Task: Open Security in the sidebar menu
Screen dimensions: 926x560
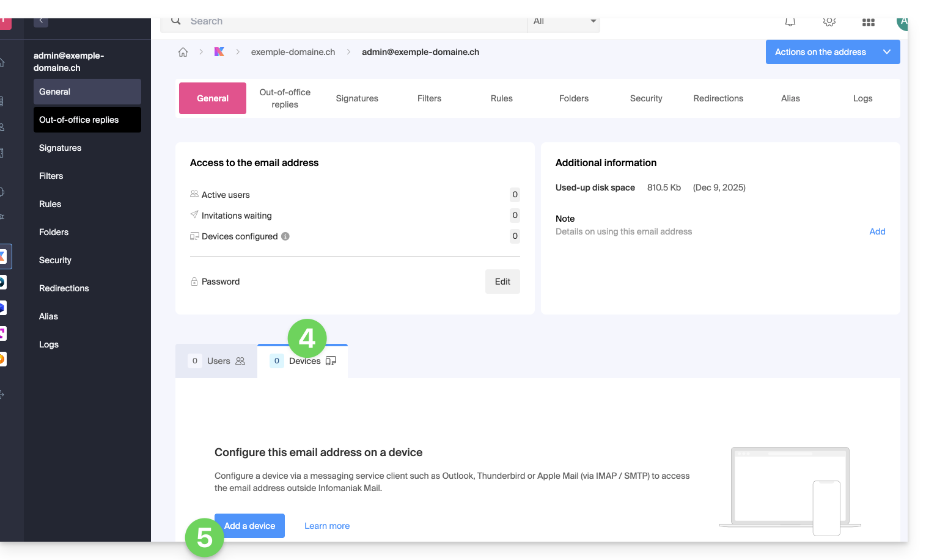Action: coord(55,260)
